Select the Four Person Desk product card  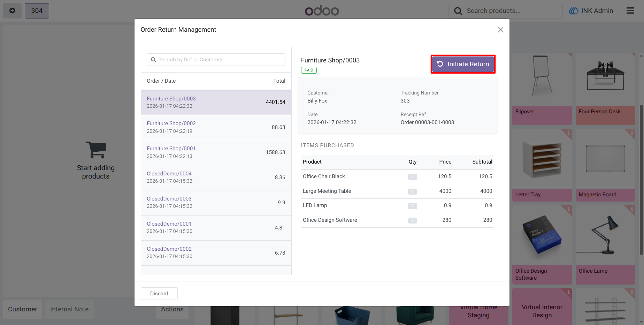pyautogui.click(x=605, y=89)
